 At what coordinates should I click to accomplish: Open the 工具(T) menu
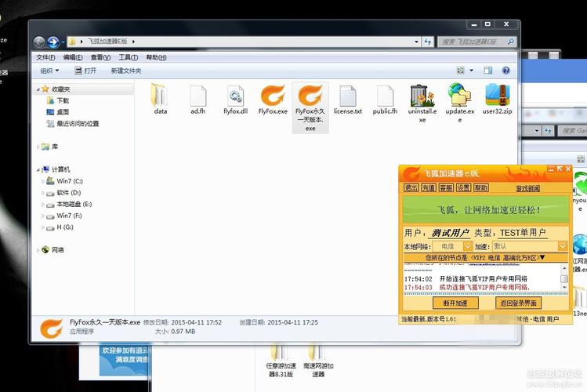(128, 57)
